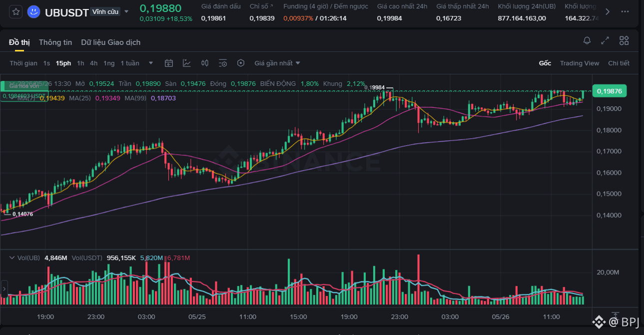Open the three-dot more options menu
Viewport: 644px width, 335px height.
click(625, 11)
